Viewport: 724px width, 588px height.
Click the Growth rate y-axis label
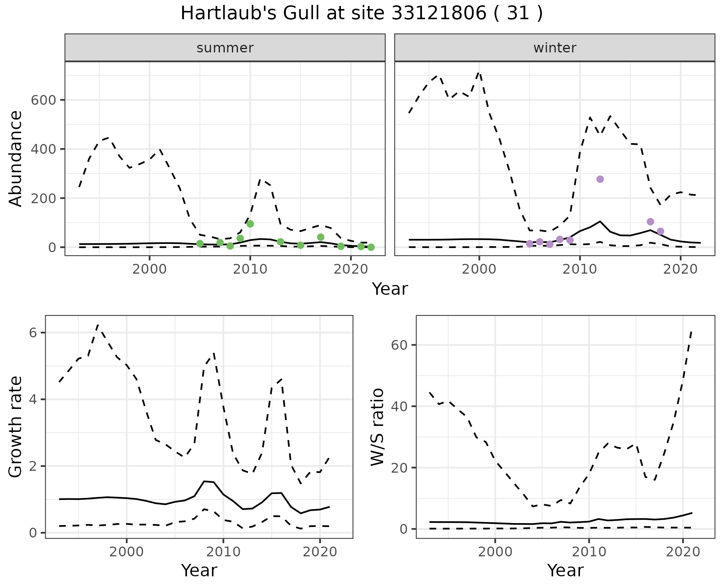pos(16,427)
